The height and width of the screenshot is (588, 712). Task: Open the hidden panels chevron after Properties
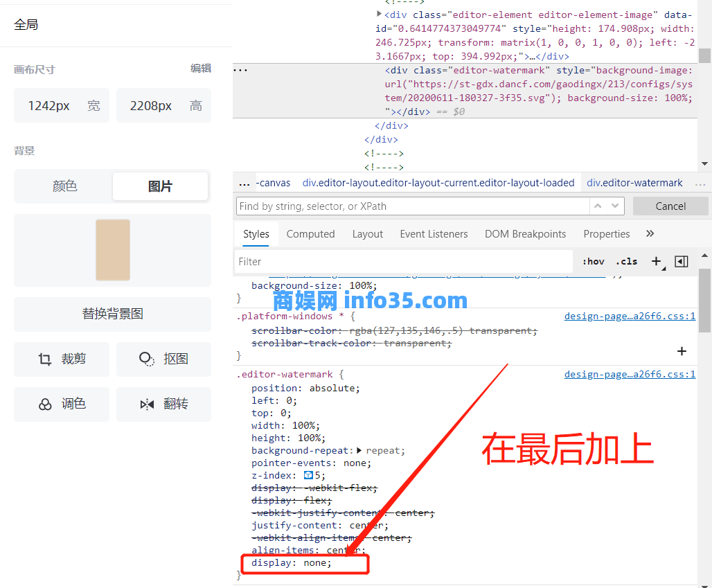(650, 234)
